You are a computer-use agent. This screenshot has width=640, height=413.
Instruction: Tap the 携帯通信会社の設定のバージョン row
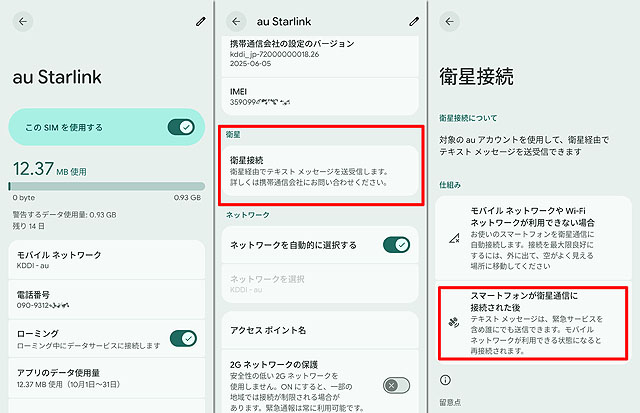[x=319, y=54]
